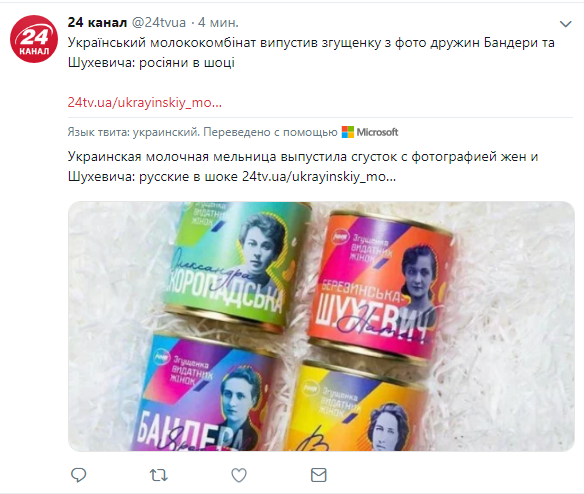Expand tweet options chevron arrow
Viewport: 584px width, 494px height.
click(x=565, y=24)
